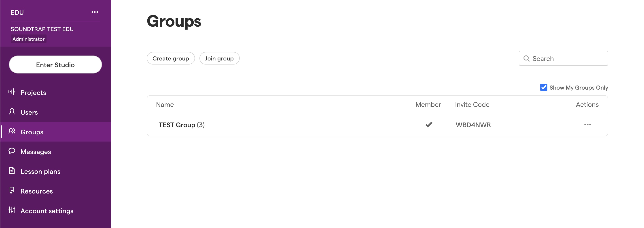Select the Lesson plans document icon

pos(12,171)
